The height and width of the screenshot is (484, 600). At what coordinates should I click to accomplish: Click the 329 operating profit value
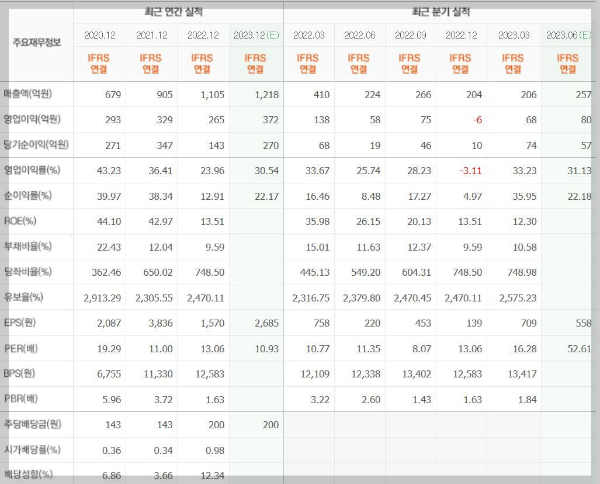[x=165, y=120]
